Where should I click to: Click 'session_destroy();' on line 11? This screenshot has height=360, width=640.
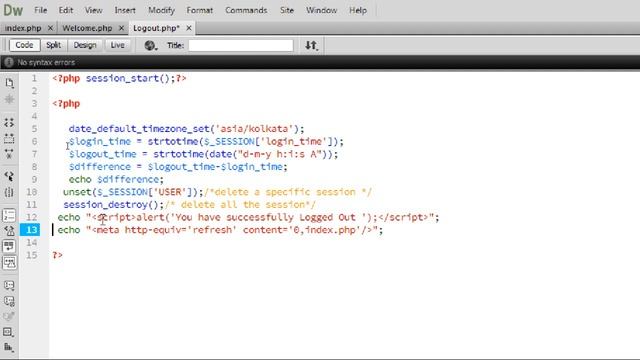(x=113, y=204)
